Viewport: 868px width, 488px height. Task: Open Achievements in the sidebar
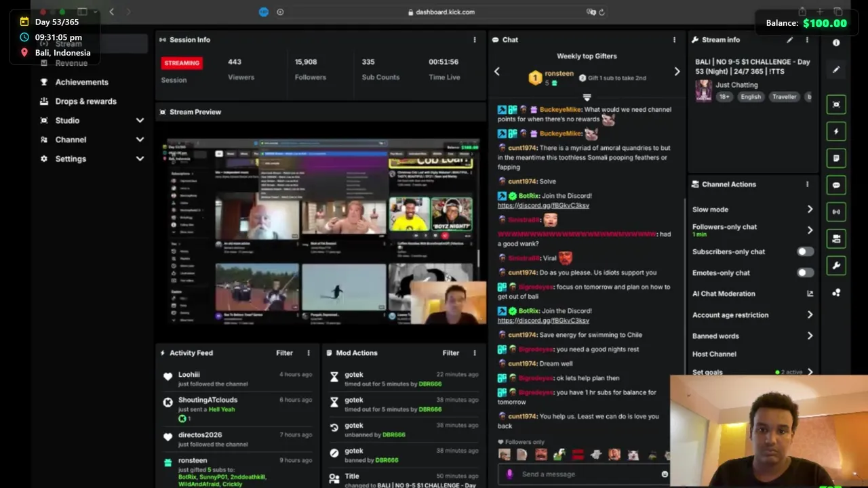click(81, 82)
